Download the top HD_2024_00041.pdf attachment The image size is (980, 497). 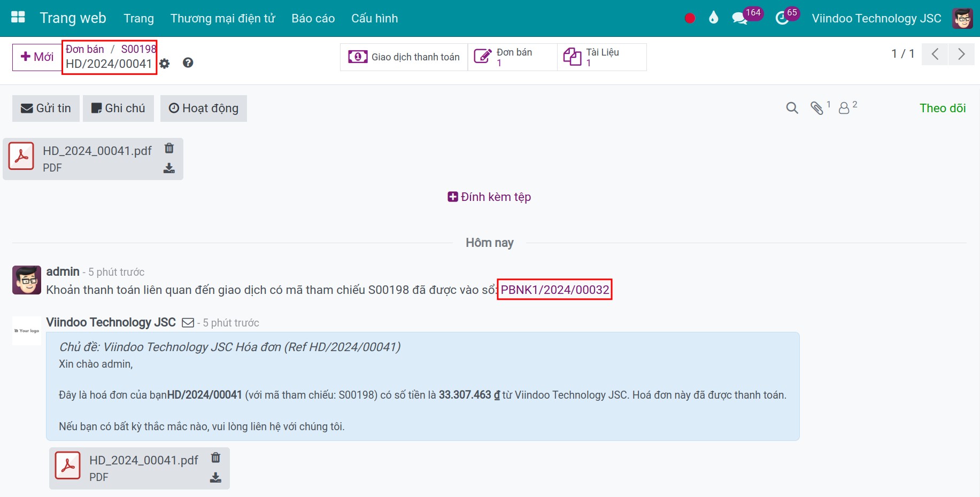[169, 168]
